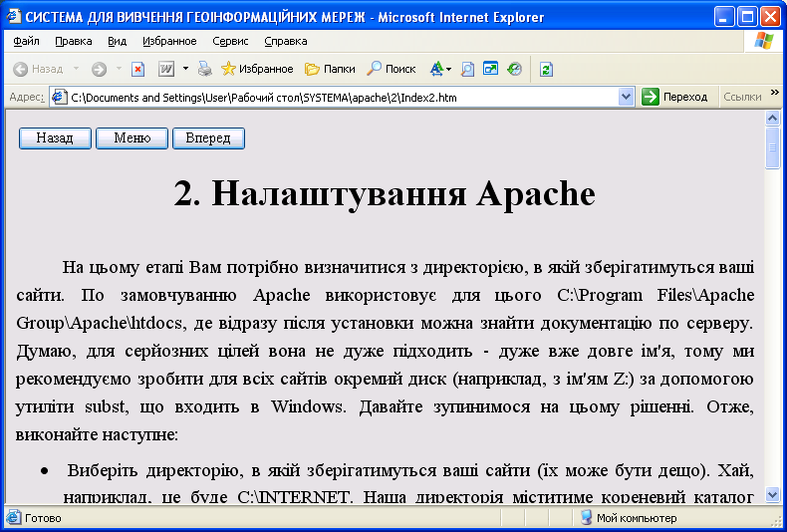Click the Ссылки links toolbar label

click(x=742, y=97)
